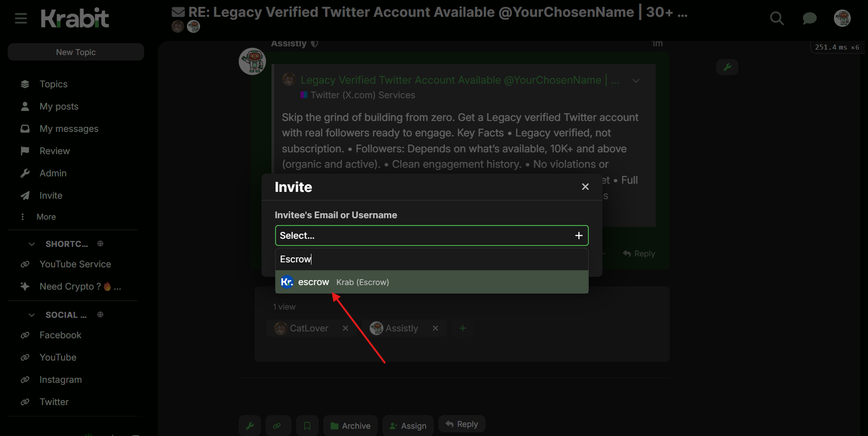Viewport: 868px width, 436px height.
Task: Add participant using green plus icon
Action: 462,328
